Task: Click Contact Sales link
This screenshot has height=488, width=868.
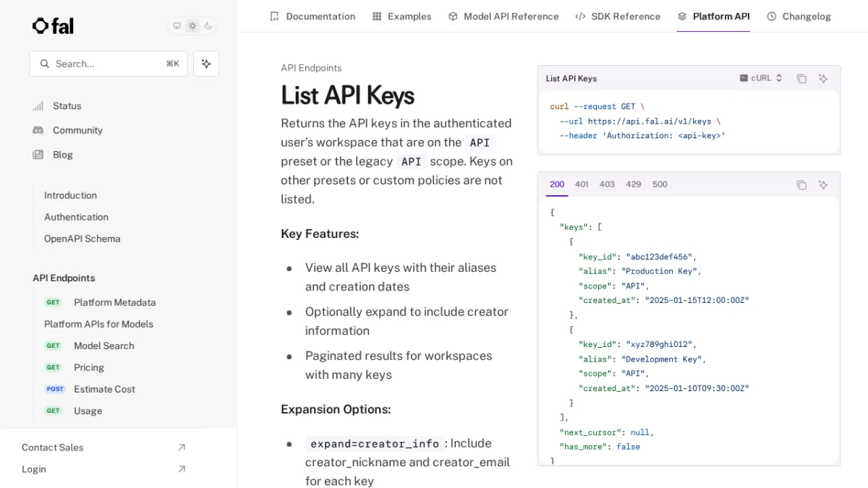Action: tap(52, 448)
